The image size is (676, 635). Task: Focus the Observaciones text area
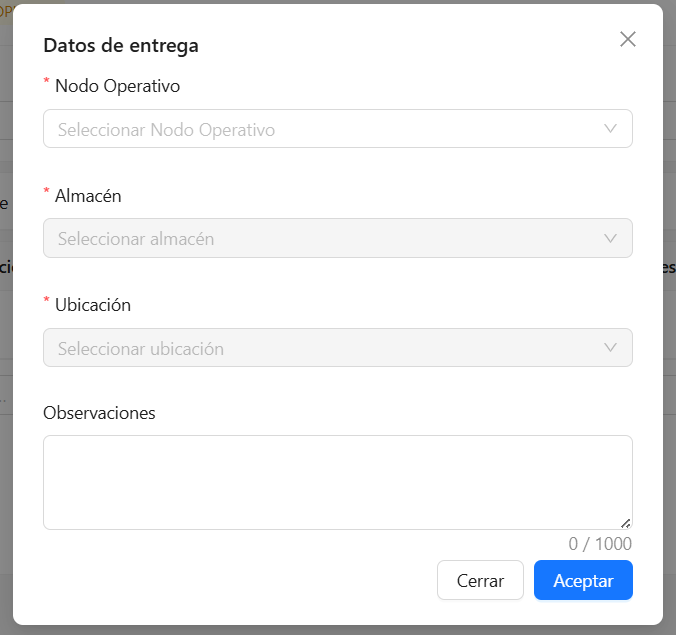point(338,482)
